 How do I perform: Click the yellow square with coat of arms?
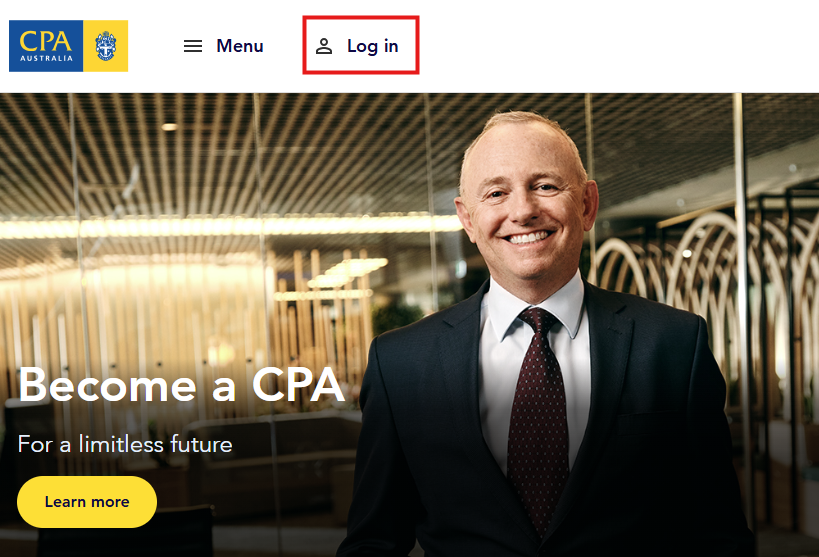click(106, 46)
